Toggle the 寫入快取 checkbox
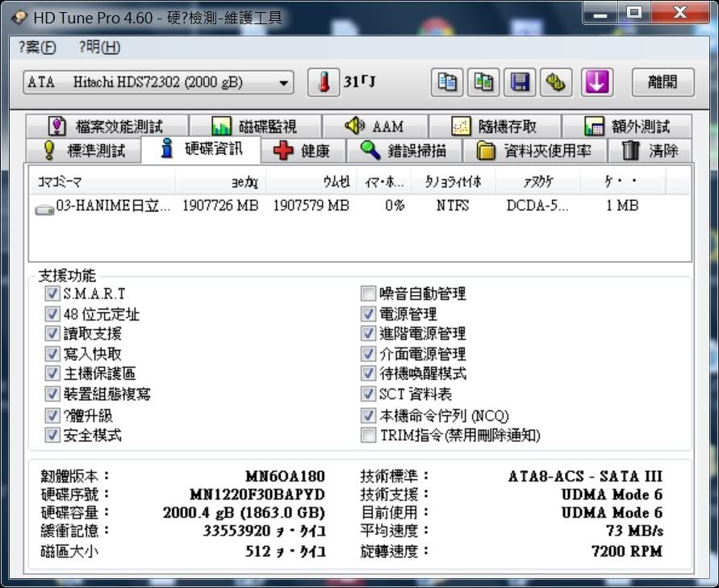The height and width of the screenshot is (588, 719). tap(52, 354)
